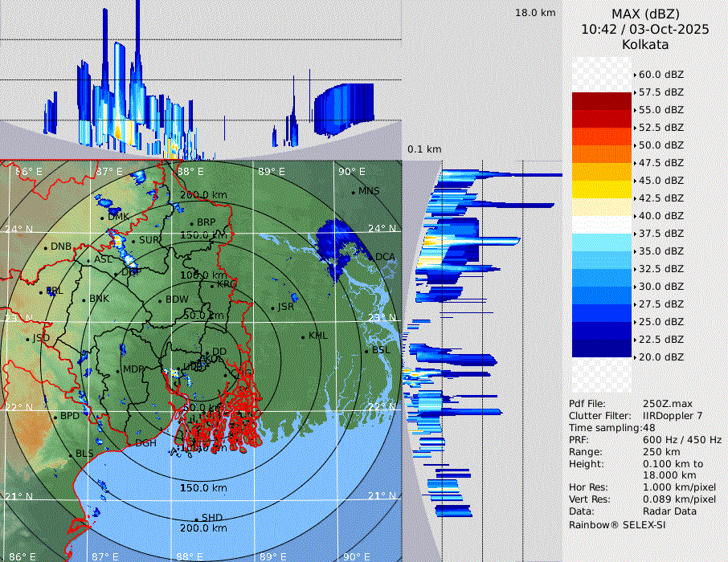The image size is (728, 562).
Task: Click the MAX (dBZ) title text
Action: click(645, 14)
